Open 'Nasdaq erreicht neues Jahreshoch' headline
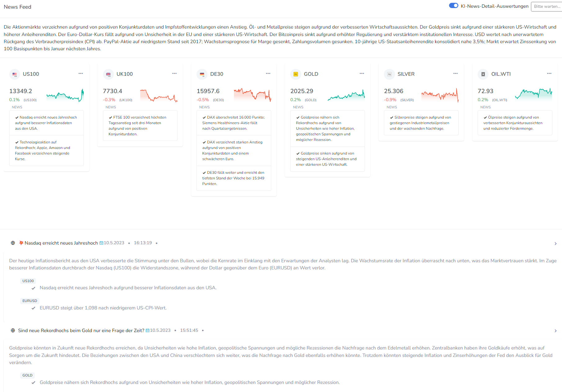This screenshot has width=562, height=392. (x=61, y=243)
